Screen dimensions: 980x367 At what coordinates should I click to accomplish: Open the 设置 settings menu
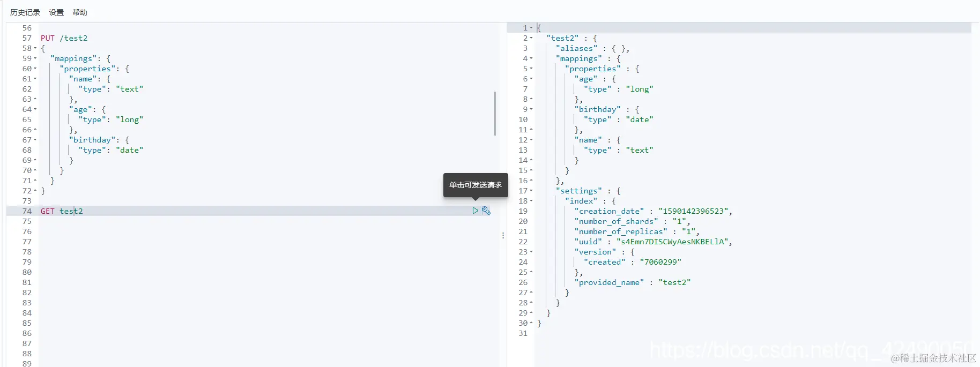[x=56, y=12]
